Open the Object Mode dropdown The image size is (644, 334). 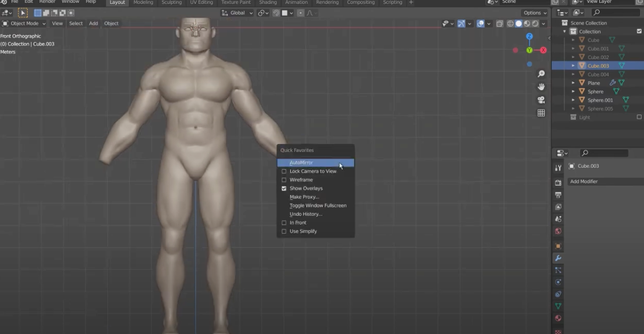point(24,24)
